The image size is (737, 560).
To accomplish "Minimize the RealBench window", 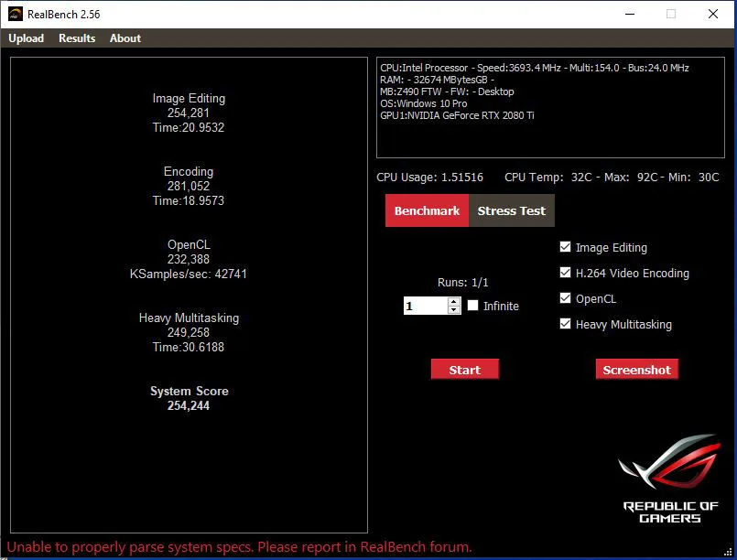I will [630, 14].
